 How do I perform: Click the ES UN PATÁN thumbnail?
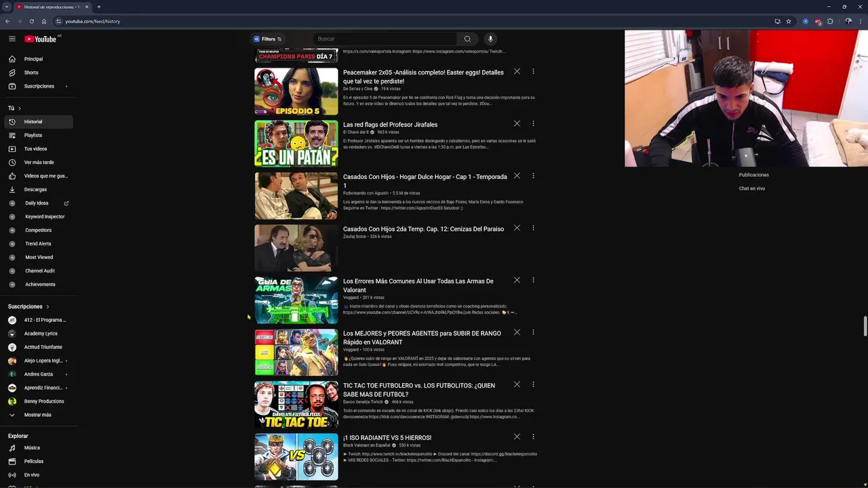[296, 144]
